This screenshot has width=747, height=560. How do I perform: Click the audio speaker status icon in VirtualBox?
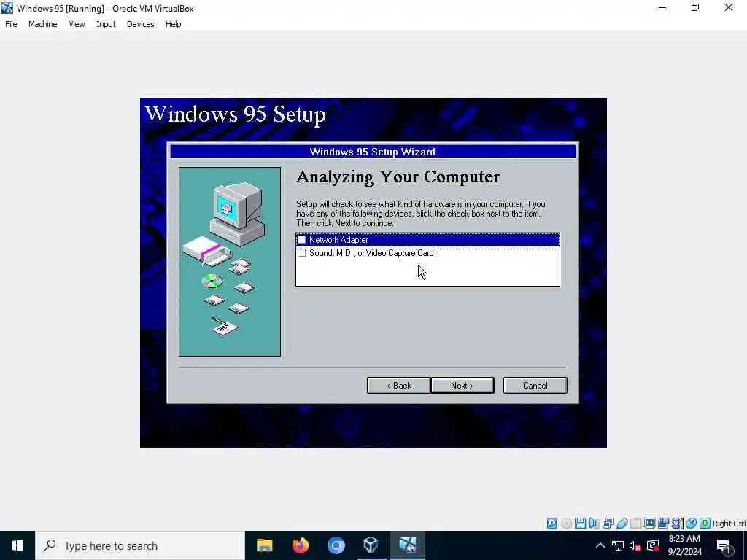594,524
